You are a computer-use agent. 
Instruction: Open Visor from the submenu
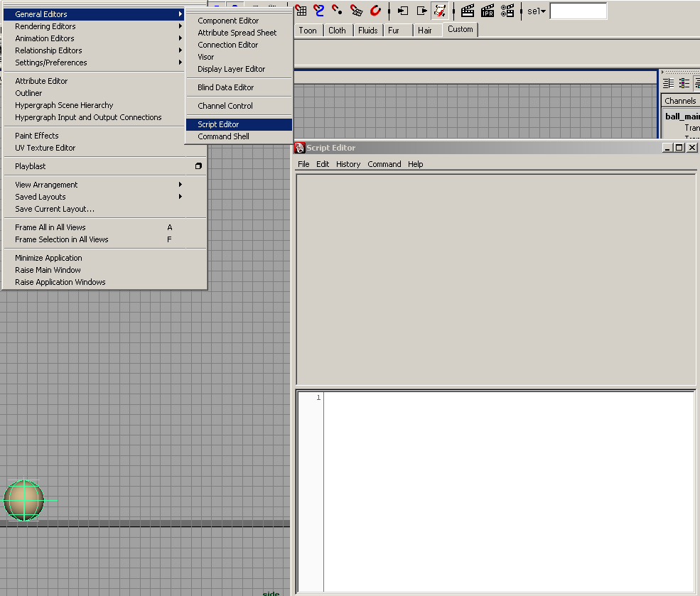[239, 57]
